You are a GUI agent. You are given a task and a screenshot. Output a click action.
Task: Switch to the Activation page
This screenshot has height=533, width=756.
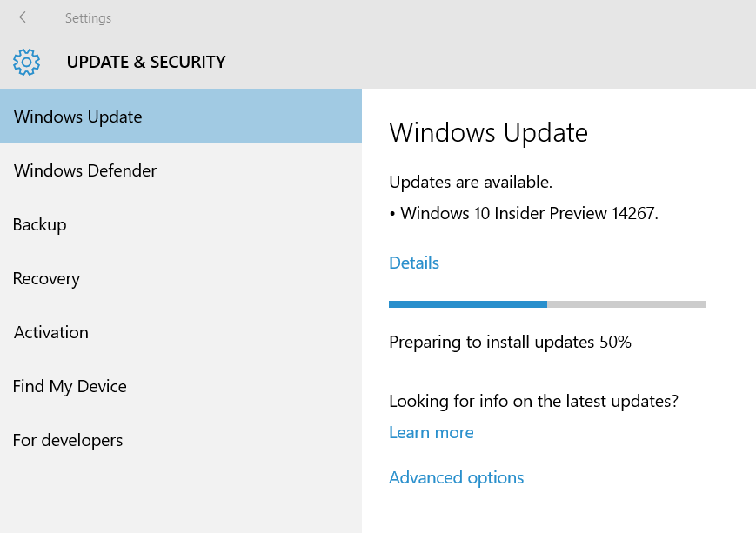[51, 332]
